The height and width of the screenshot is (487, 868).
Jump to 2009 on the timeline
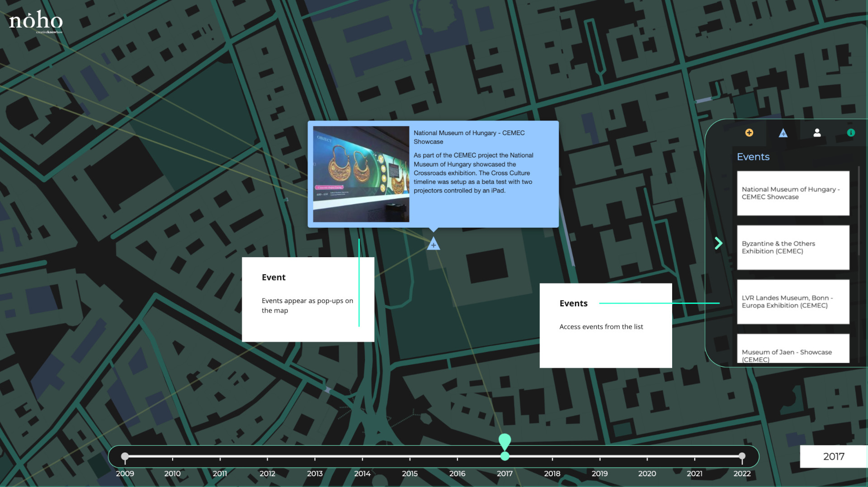coord(125,457)
